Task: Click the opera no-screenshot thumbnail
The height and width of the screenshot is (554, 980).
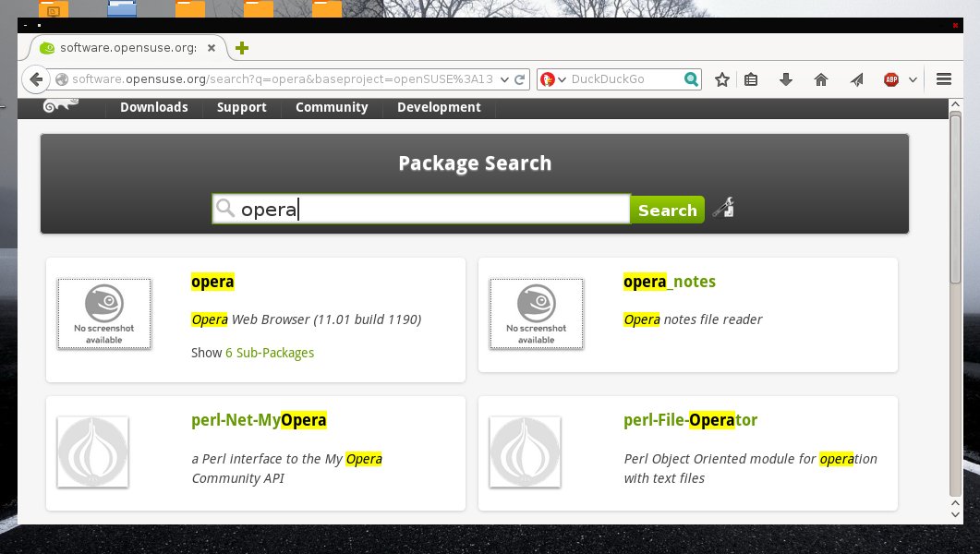Action: coord(104,314)
